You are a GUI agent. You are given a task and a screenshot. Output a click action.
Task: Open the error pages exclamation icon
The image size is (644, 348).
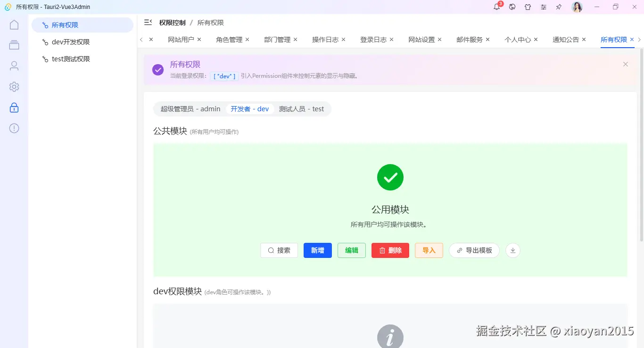click(14, 128)
